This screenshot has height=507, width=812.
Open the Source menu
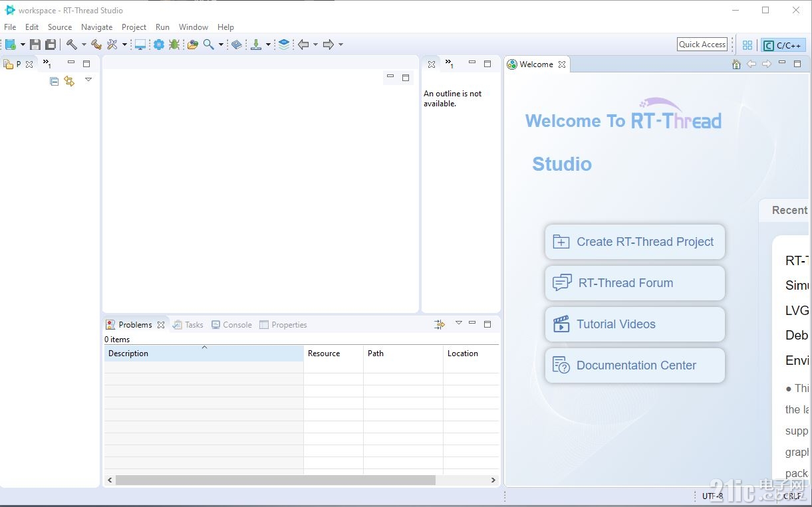[x=60, y=27]
